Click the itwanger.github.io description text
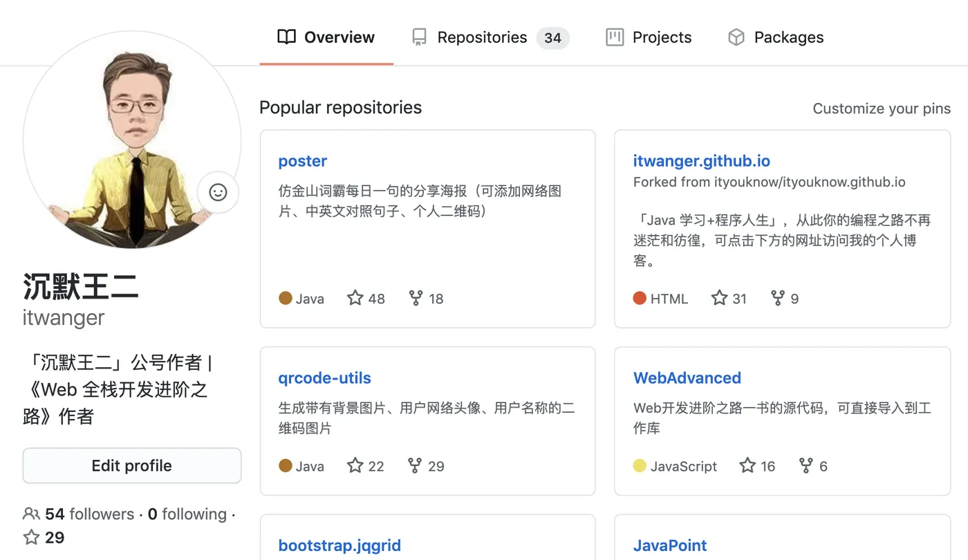 click(782, 241)
